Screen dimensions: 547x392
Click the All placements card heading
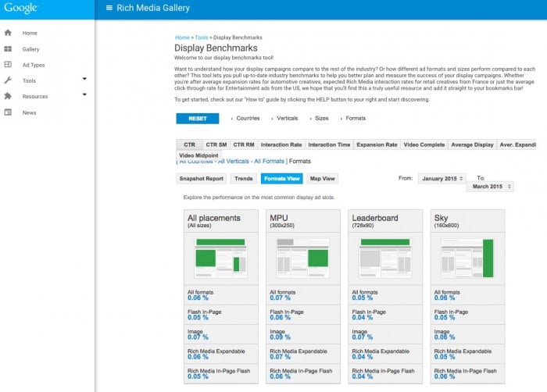tap(214, 219)
